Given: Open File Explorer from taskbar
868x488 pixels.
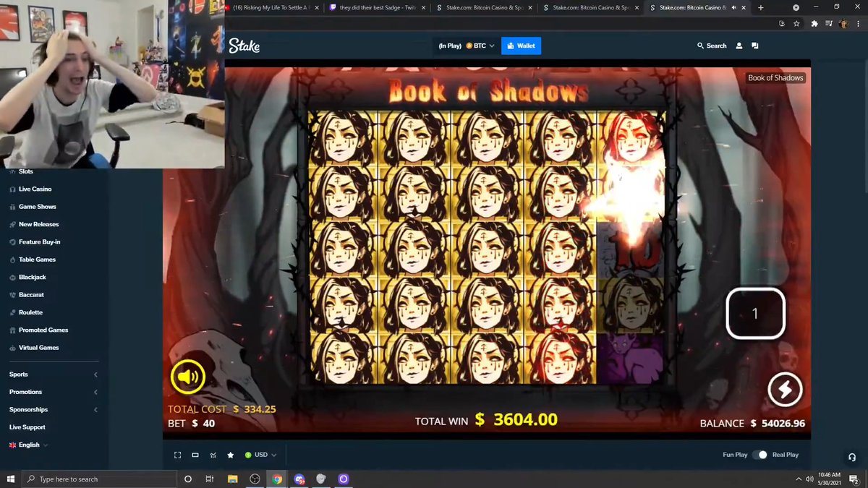Looking at the screenshot, I should (x=233, y=479).
